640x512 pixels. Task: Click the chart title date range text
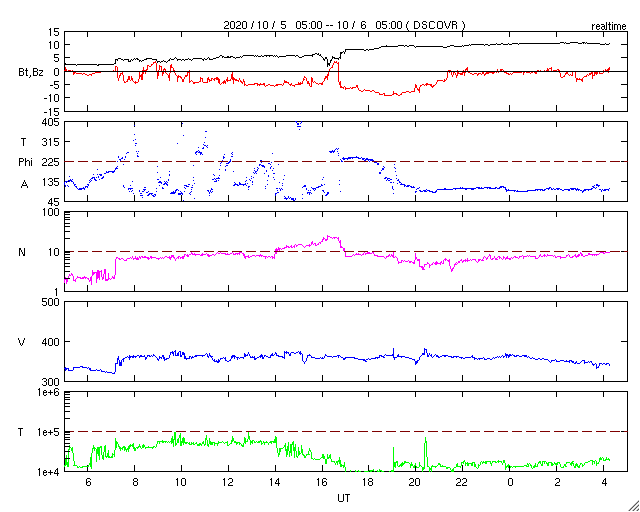[344, 25]
